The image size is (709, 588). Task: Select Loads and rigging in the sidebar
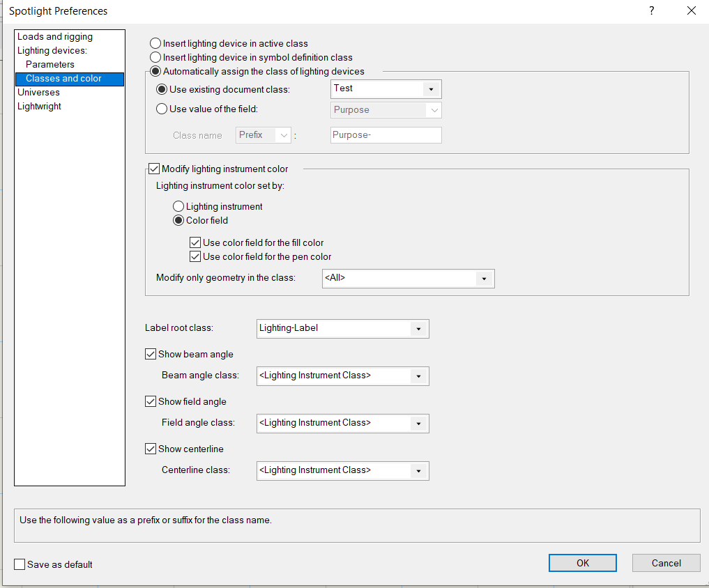click(54, 36)
